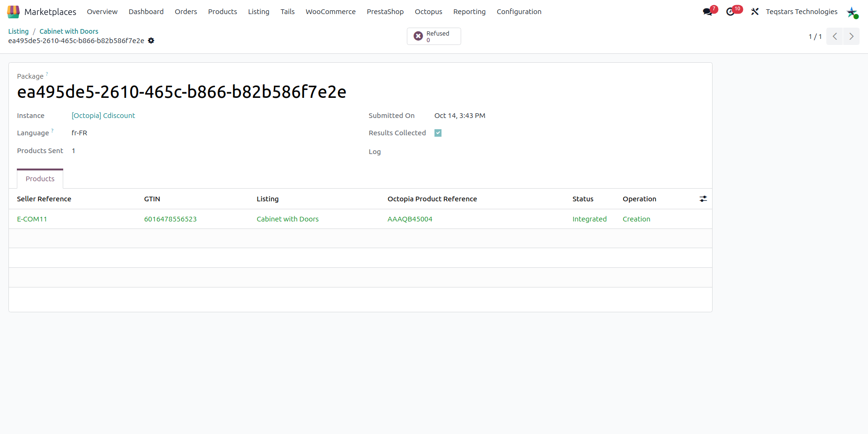
Task: Open the WooCommerce menu
Action: [x=331, y=12]
